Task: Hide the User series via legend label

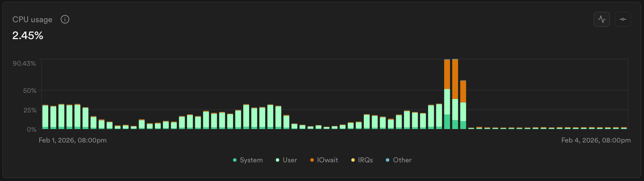Action: [x=290, y=160]
